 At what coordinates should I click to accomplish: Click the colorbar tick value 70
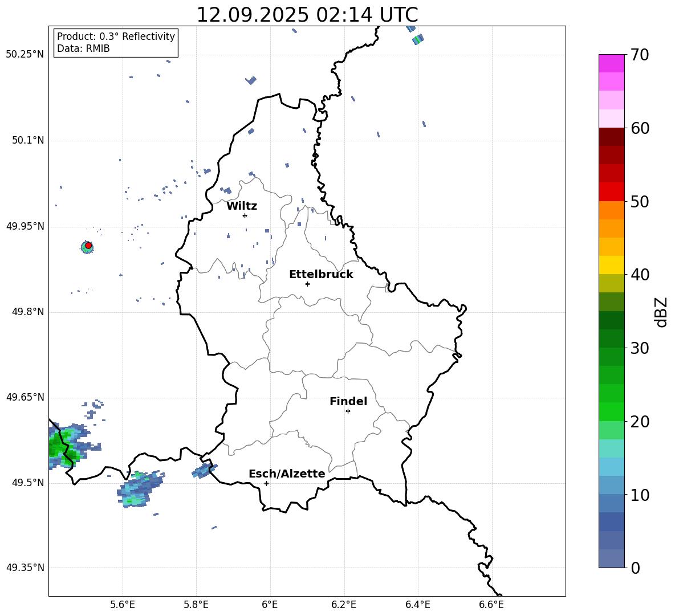point(640,55)
